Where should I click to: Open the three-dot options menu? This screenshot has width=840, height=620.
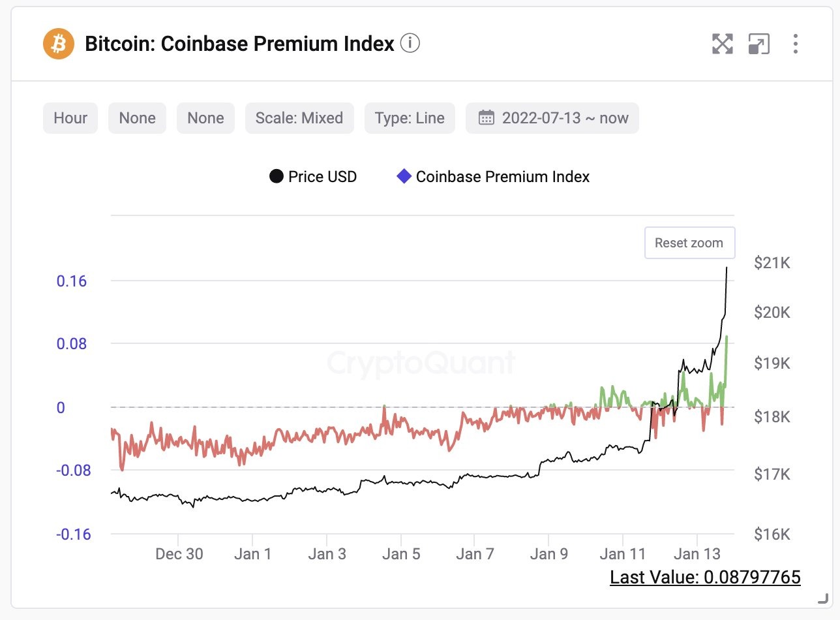[x=796, y=44]
